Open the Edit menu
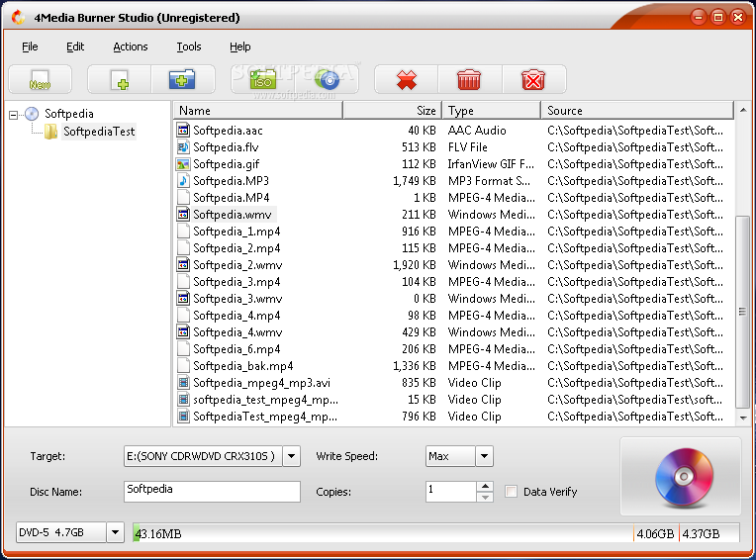This screenshot has width=756, height=560. [75, 47]
